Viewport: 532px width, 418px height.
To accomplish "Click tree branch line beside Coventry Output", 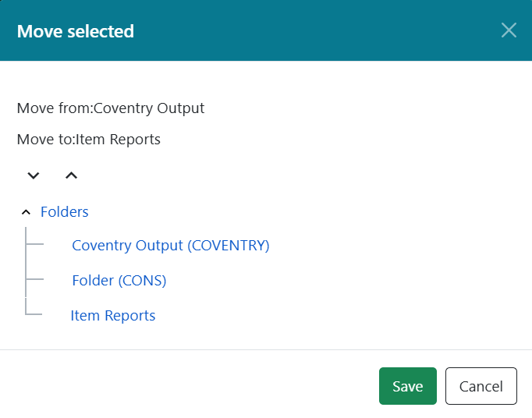I will point(36,245).
